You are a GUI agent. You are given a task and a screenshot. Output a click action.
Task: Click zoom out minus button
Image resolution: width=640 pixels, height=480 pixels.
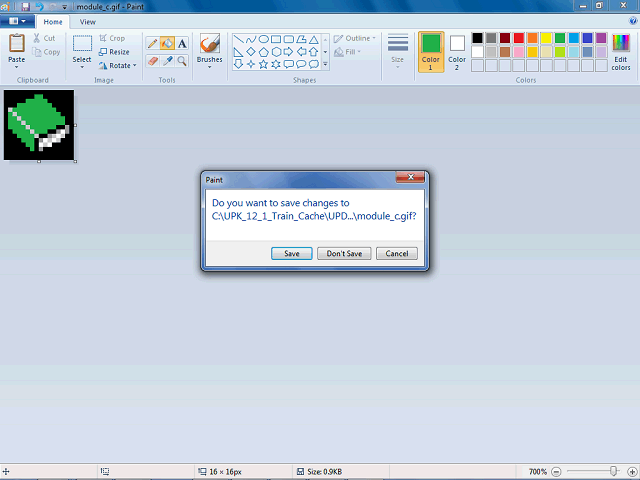click(556, 472)
